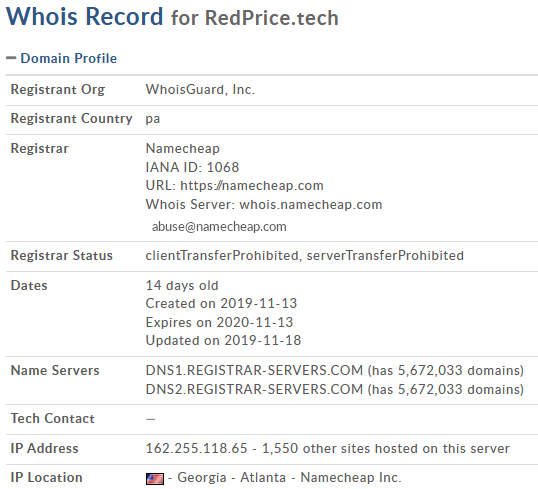Screen dimensions: 538x489
Task: Collapse the Domain Profile section
Action: pyautogui.click(x=11, y=58)
